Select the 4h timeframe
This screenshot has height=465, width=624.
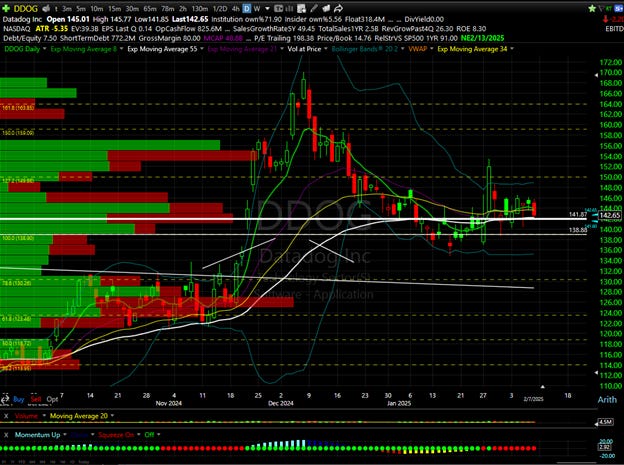[236, 9]
